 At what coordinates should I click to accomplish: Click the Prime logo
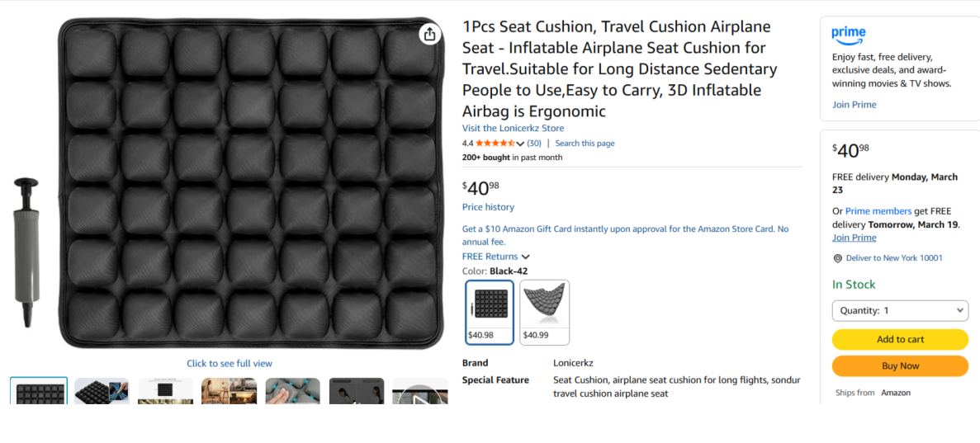point(848,35)
